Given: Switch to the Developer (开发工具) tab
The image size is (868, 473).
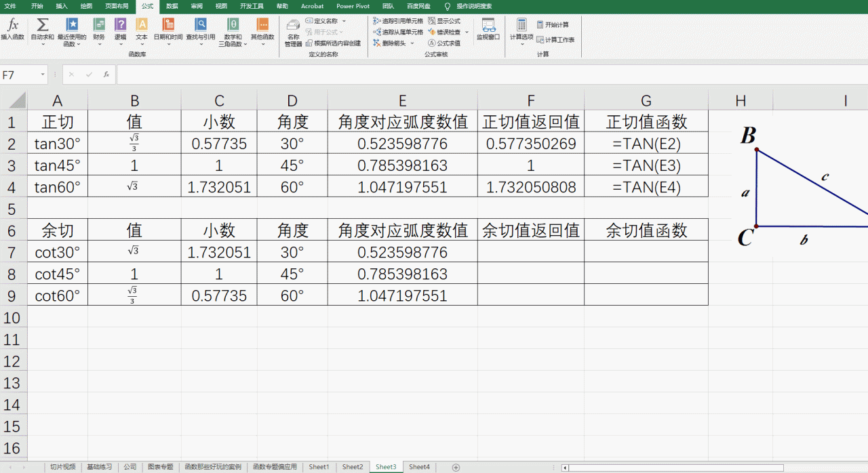Looking at the screenshot, I should click(252, 6).
